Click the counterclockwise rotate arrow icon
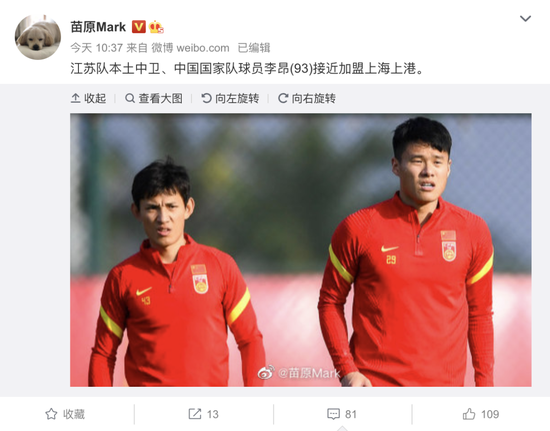 (x=206, y=99)
